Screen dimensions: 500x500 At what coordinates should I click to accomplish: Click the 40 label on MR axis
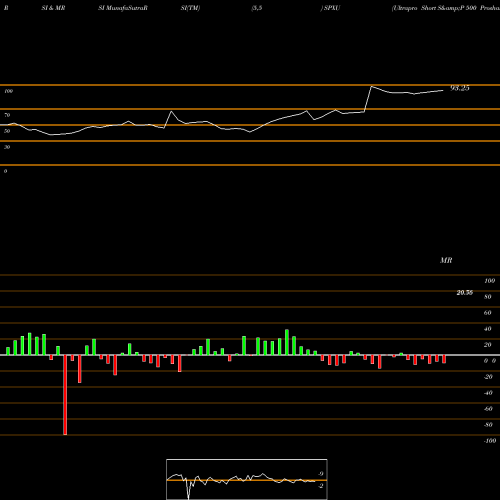[x=488, y=329]
